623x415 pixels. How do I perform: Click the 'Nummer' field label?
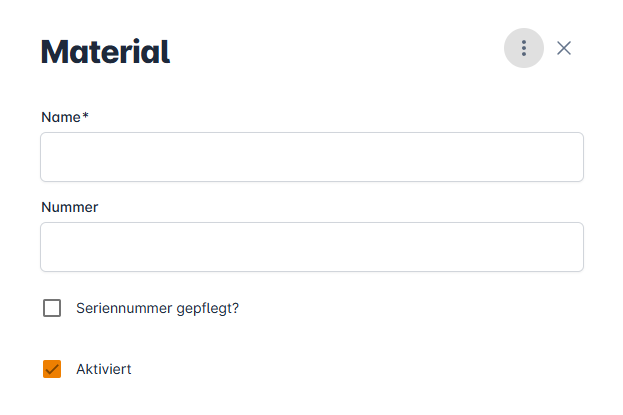pos(69,207)
